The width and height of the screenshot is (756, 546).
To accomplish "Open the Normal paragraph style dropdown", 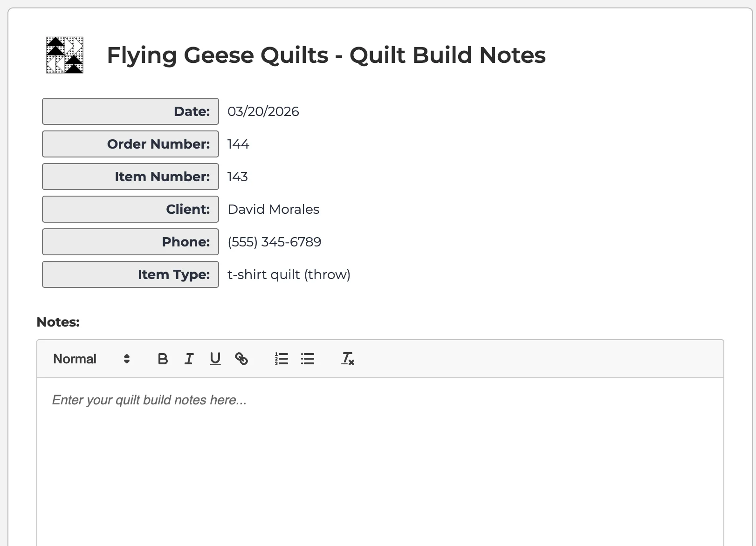I will 75,359.
